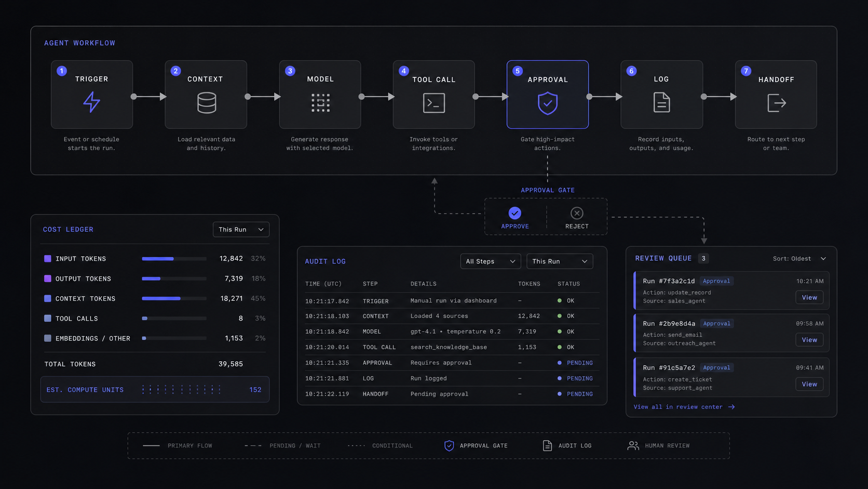Click the Context Tokens usage bar
This screenshot has height=489, width=868.
pos(174,298)
